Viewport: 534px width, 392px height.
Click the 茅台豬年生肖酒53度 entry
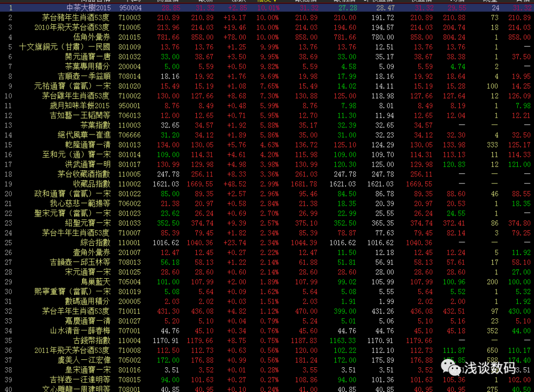coord(76,17)
